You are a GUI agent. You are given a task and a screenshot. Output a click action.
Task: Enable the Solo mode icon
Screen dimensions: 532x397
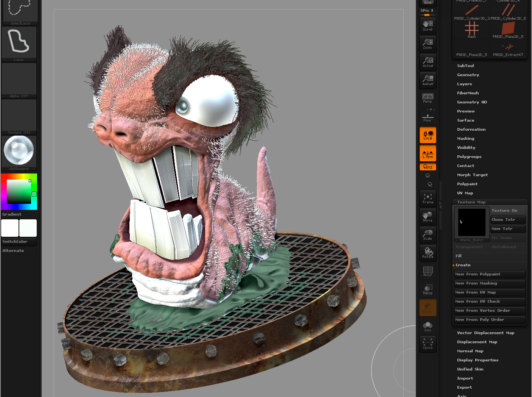(428, 326)
